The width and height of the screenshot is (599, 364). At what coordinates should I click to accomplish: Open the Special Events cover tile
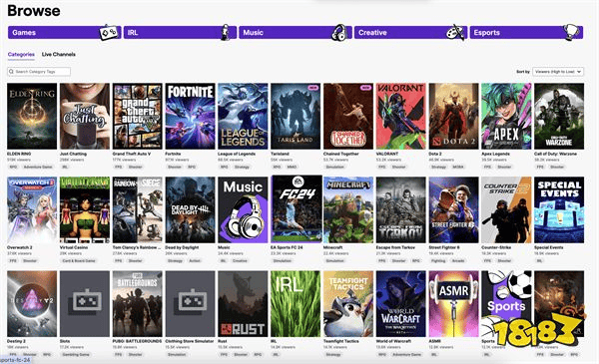coord(559,209)
